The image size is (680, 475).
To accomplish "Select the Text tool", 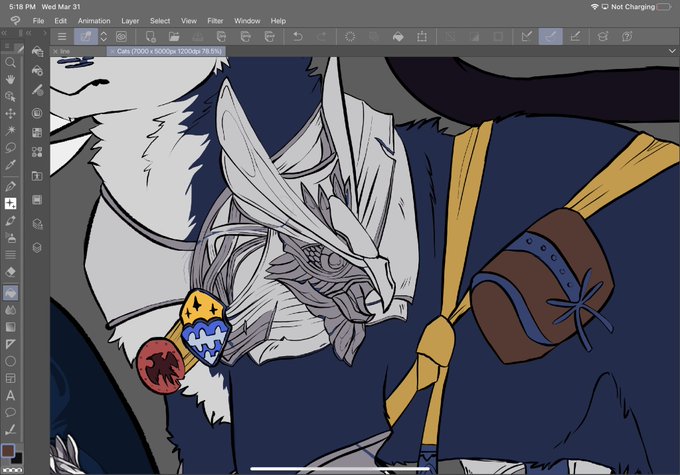I will tap(10, 396).
